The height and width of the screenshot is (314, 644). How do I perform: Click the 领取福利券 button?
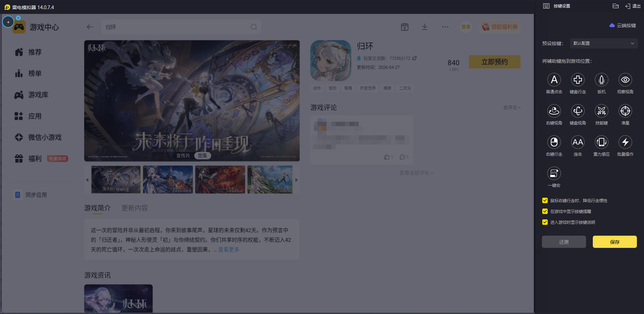click(500, 27)
